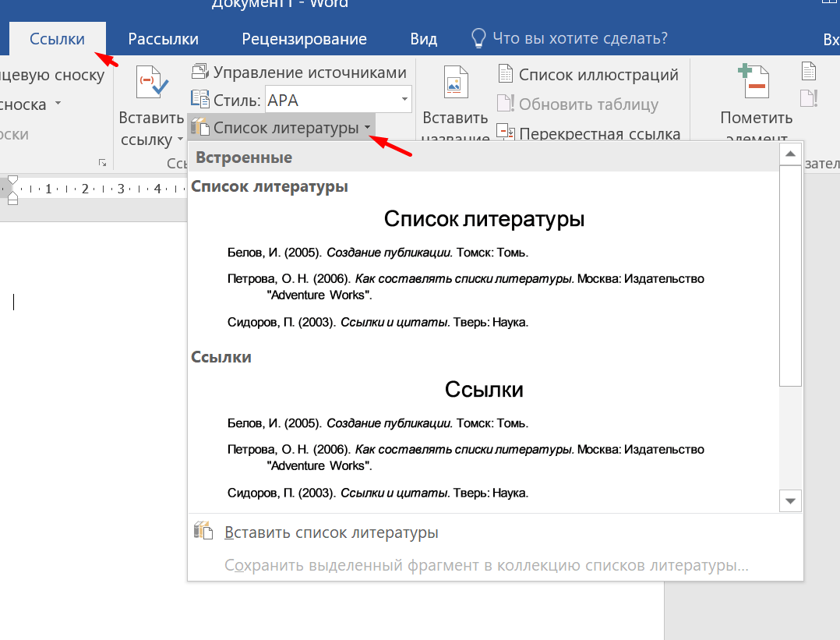The image size is (840, 640).
Task: Click the footnotes group dialog launcher icon
Action: pos(101,162)
